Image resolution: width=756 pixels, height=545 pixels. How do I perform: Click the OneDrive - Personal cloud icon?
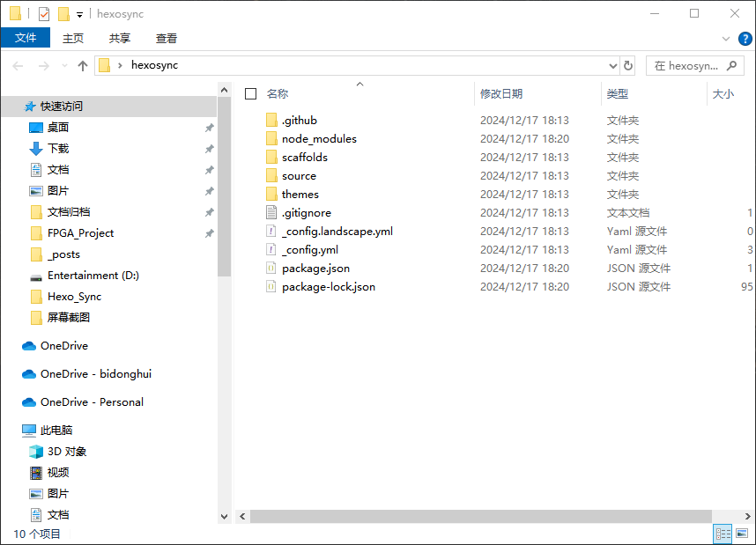(28, 402)
